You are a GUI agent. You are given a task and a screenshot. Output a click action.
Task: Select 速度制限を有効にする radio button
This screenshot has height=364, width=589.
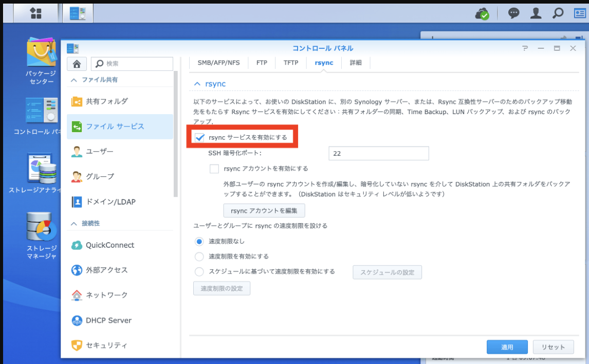tap(199, 257)
